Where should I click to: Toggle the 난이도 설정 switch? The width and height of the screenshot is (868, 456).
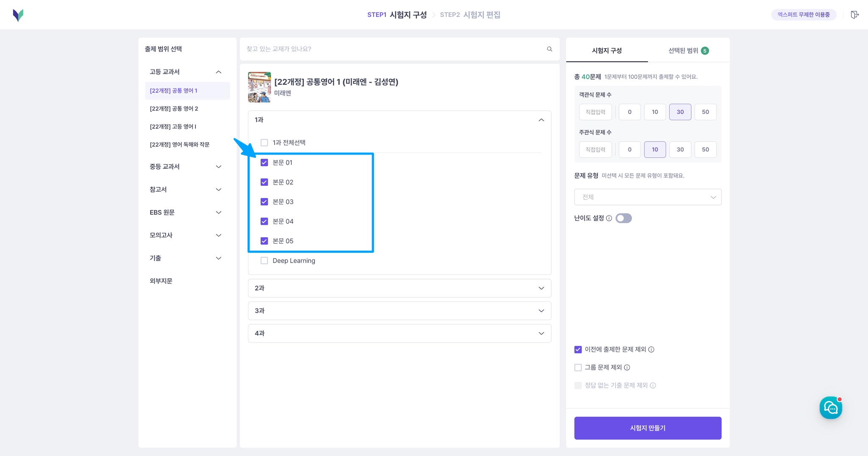(x=623, y=218)
